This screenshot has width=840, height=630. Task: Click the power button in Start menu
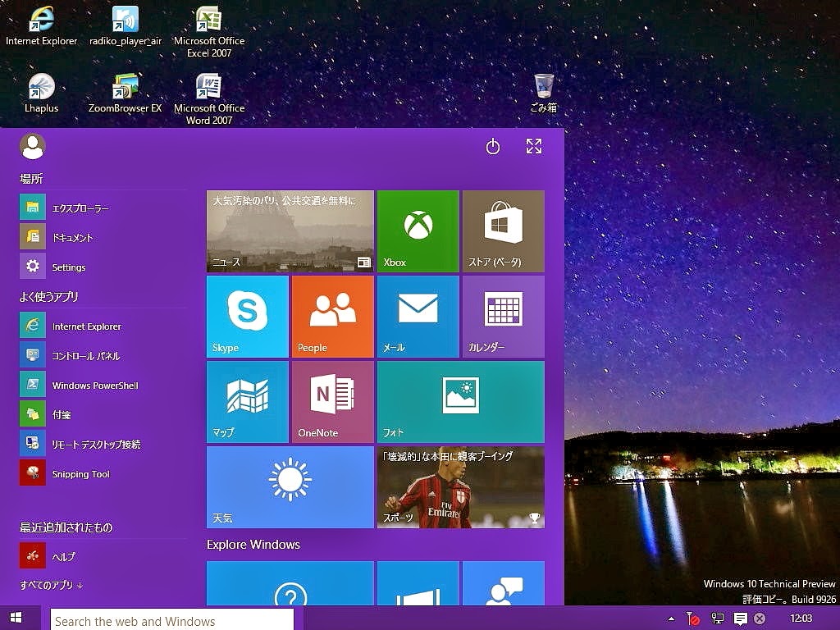[493, 146]
